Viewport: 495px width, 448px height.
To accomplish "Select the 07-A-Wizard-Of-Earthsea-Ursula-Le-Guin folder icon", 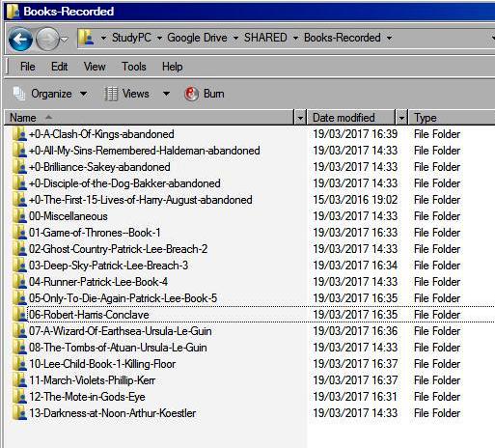I will tap(19, 331).
